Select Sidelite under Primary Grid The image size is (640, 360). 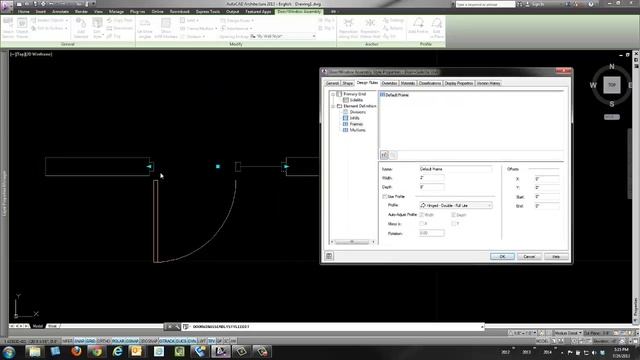click(356, 100)
